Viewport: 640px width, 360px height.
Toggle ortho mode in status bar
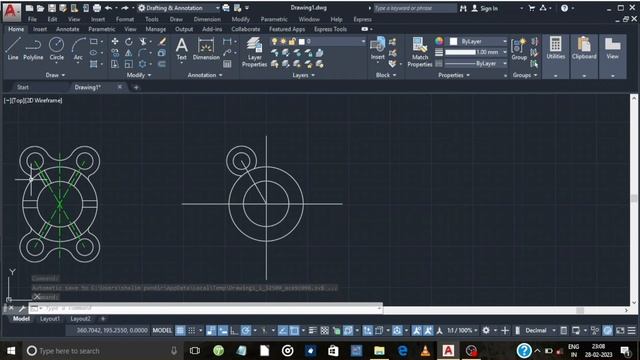pos(234,330)
